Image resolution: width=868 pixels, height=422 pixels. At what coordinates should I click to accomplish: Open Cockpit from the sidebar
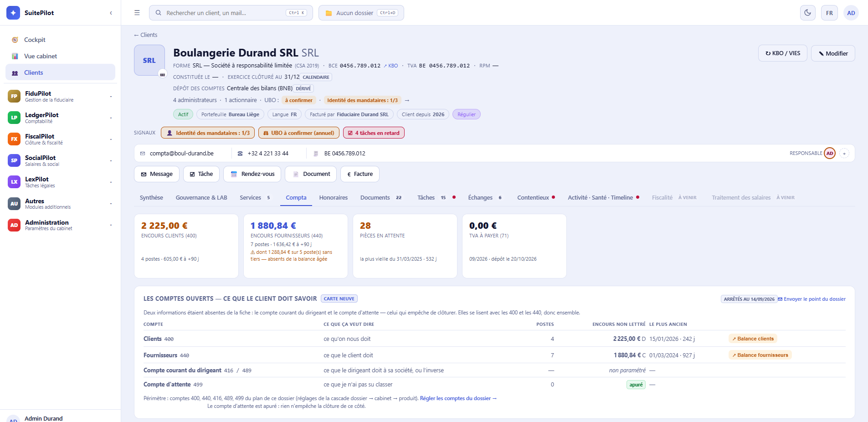point(60,40)
